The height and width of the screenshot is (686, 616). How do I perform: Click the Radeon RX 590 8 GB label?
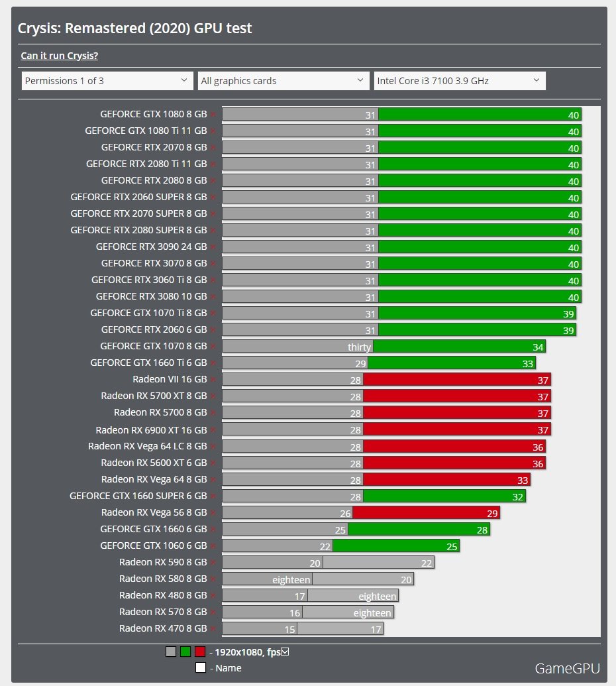(163, 562)
